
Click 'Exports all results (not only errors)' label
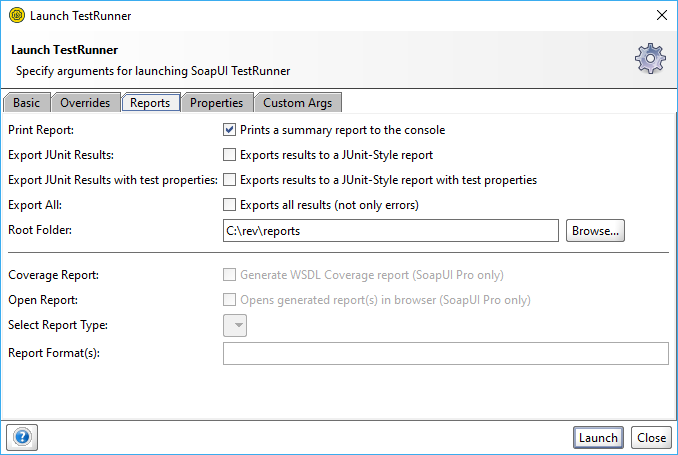coord(329,205)
